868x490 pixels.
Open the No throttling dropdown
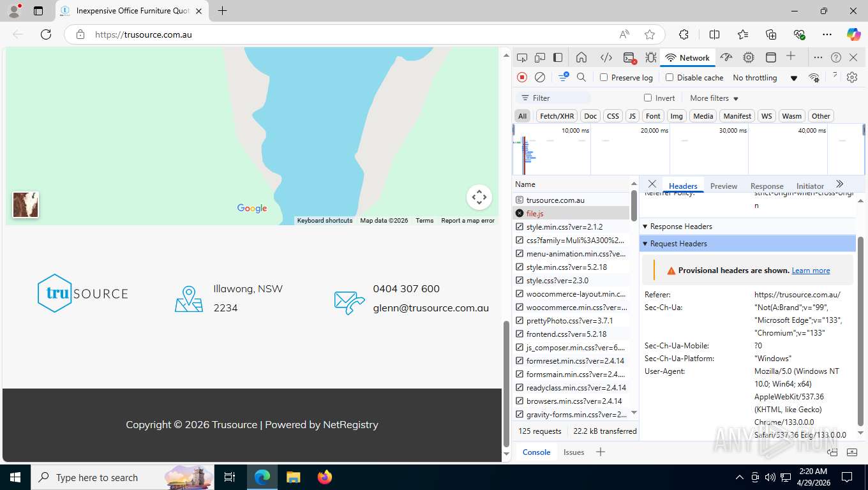[765, 77]
